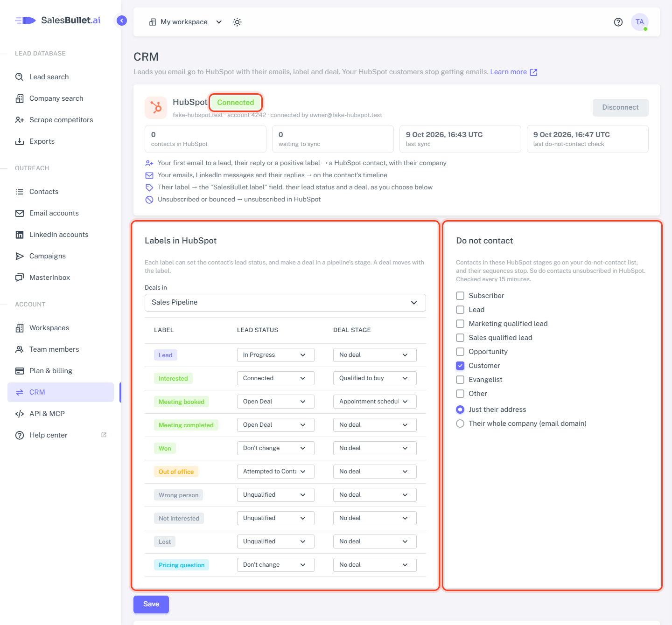Open lead status dropdown for Pricing question
Screen dimensions: 672x625
[x=275, y=565]
